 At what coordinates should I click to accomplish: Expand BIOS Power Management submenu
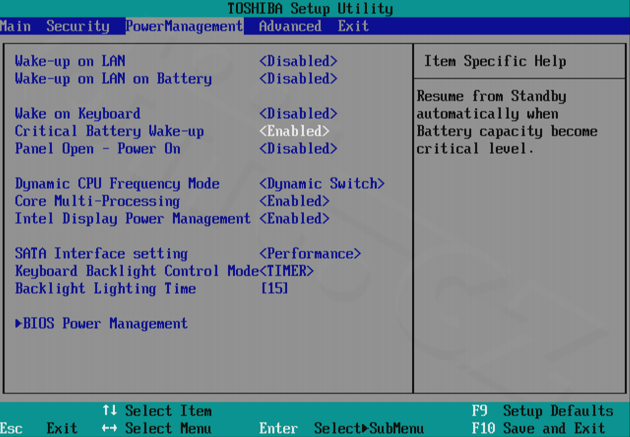(101, 323)
